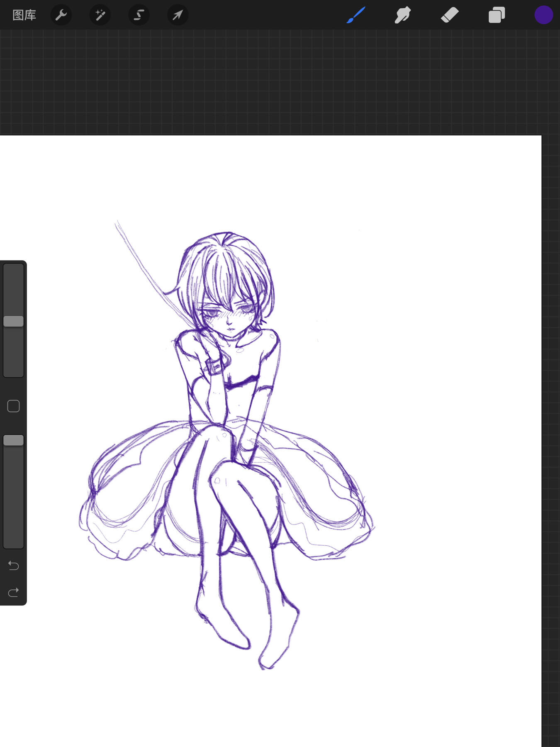The height and width of the screenshot is (747, 560).
Task: Tap the square modify button in sidebar
Action: 14,406
